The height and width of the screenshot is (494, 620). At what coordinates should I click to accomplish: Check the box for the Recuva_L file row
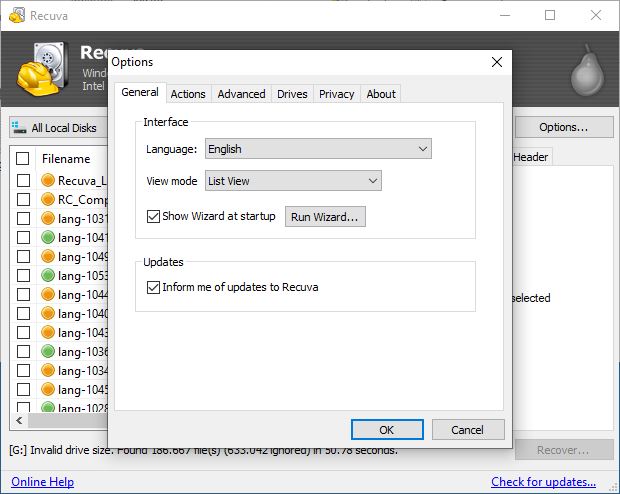(x=23, y=180)
